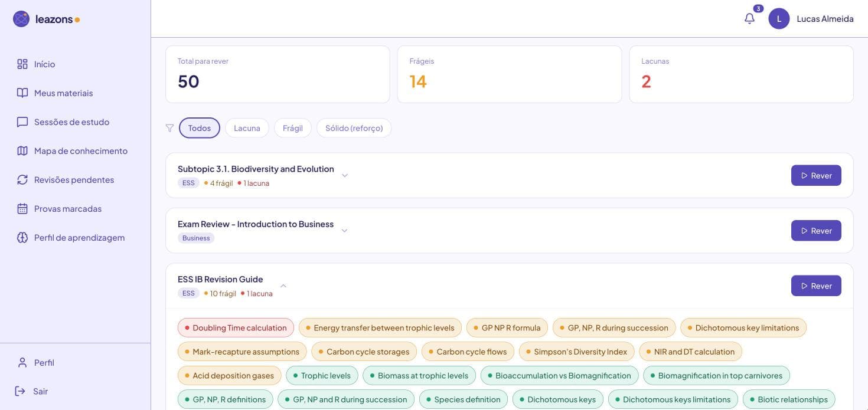Click the Revisões pendentes refresh icon
The width and height of the screenshot is (868, 410).
(x=22, y=180)
